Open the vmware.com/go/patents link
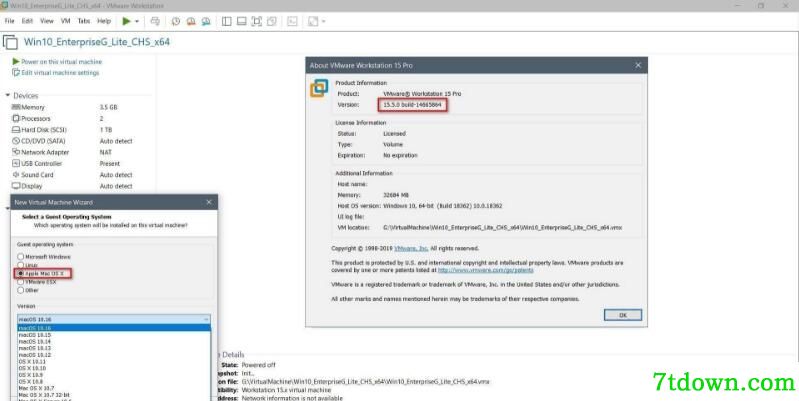 coord(486,270)
